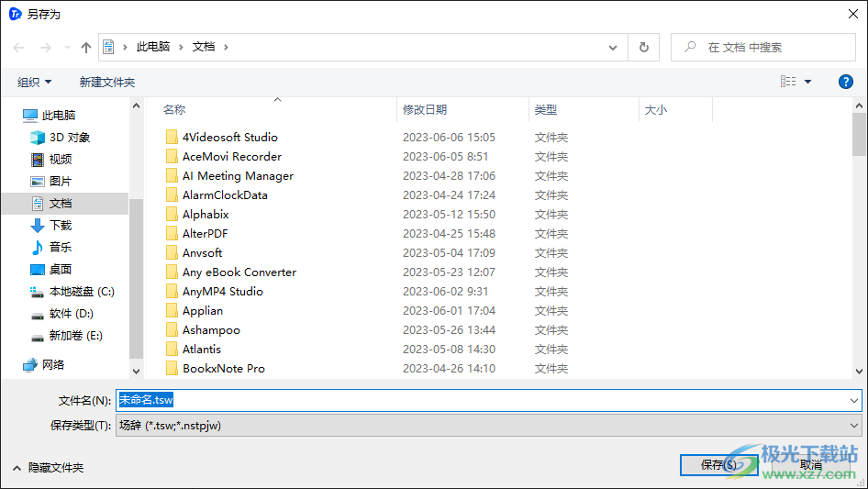Open the view options dropdown arrow
Screen dimensions: 868x489
point(807,82)
